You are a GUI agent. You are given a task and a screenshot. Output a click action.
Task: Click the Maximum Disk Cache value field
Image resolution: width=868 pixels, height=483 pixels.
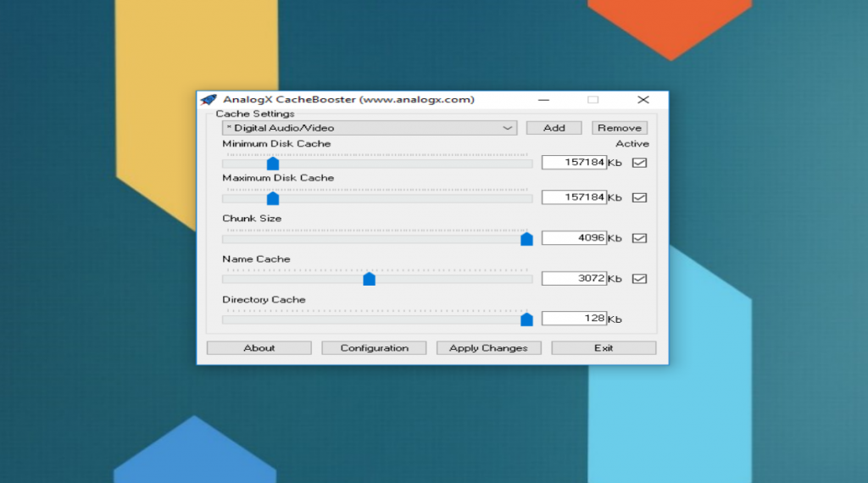point(574,197)
